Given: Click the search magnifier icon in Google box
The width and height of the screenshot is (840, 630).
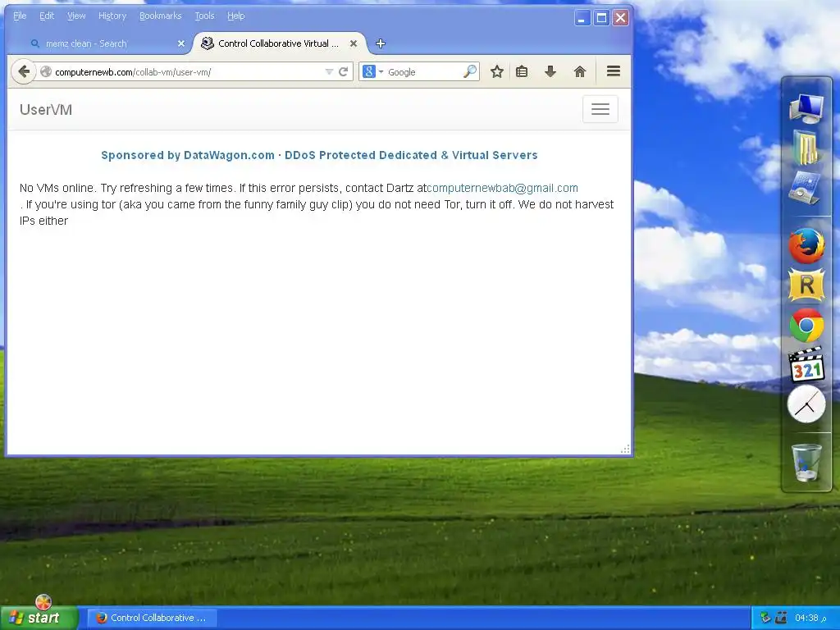Looking at the screenshot, I should 470,72.
